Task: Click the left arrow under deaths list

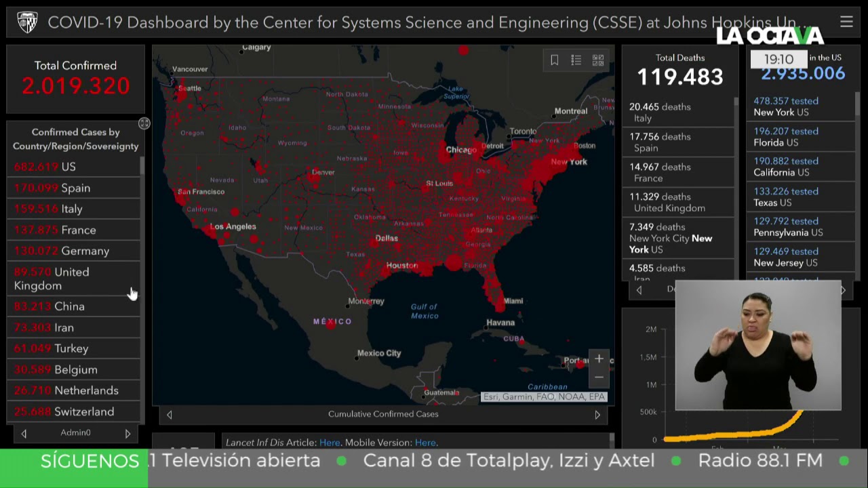Action: pos(639,290)
